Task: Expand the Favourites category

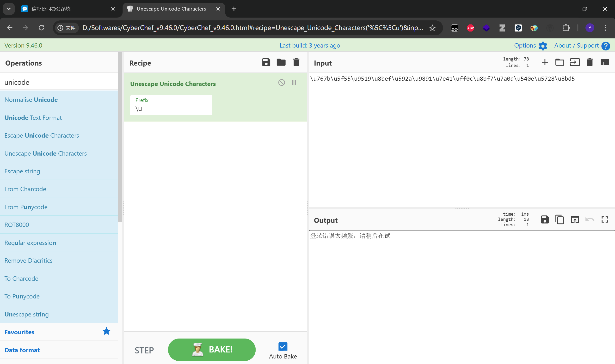Action: click(x=19, y=332)
